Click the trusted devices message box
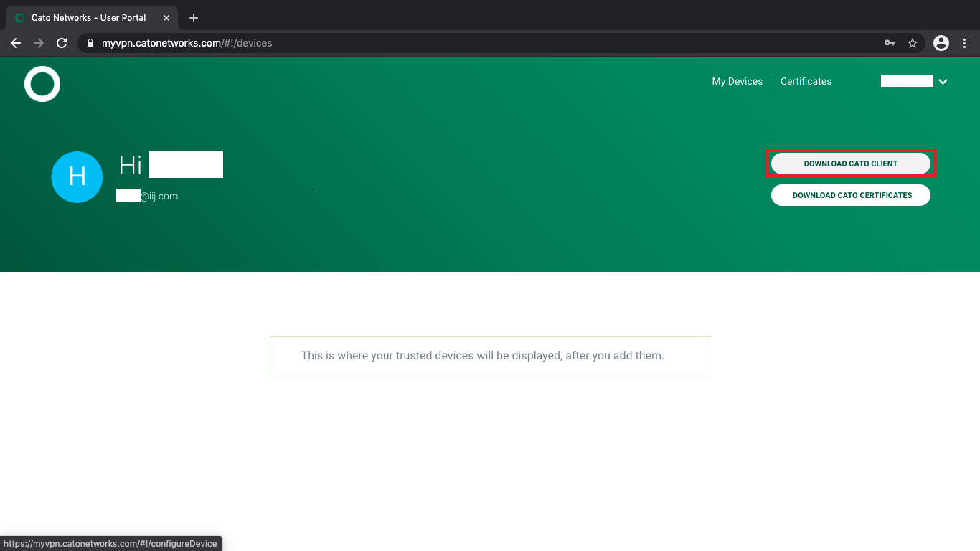 (x=490, y=355)
